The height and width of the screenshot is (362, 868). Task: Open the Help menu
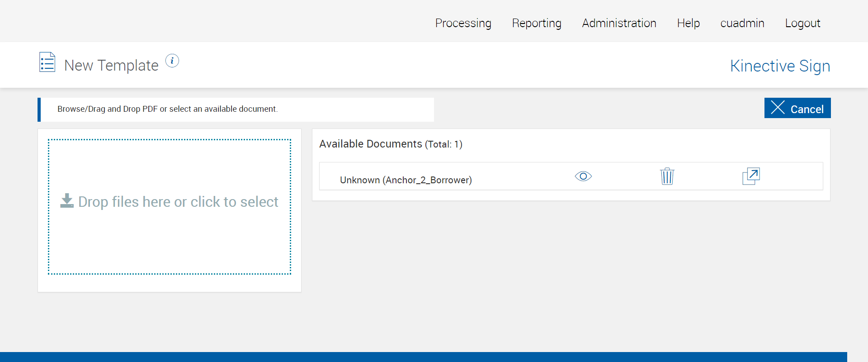point(688,23)
